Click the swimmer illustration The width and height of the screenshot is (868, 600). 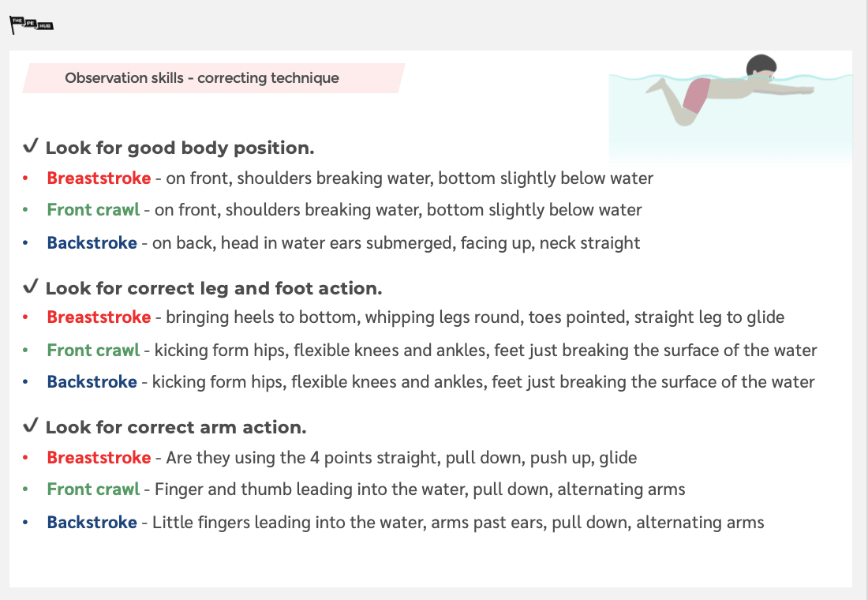point(730,92)
